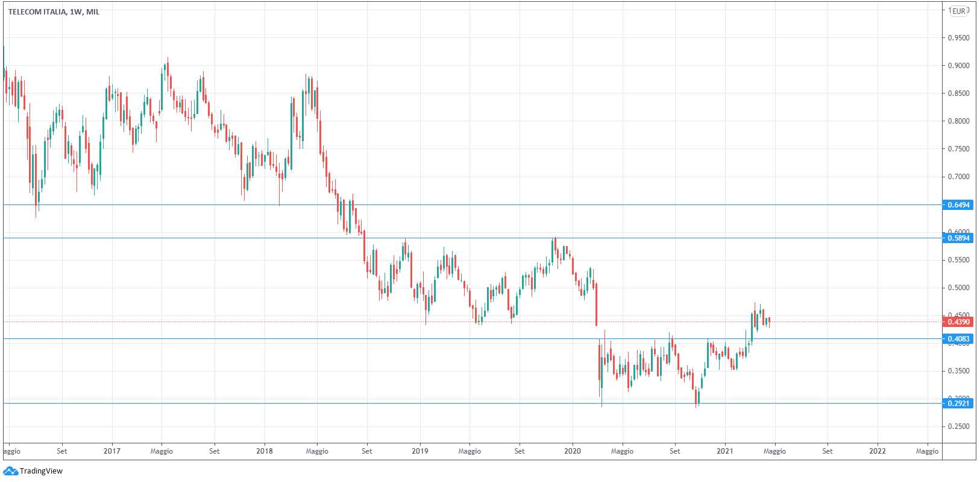The width and height of the screenshot is (980, 482).
Task: Click the 2017 year on time axis
Action: point(112,451)
